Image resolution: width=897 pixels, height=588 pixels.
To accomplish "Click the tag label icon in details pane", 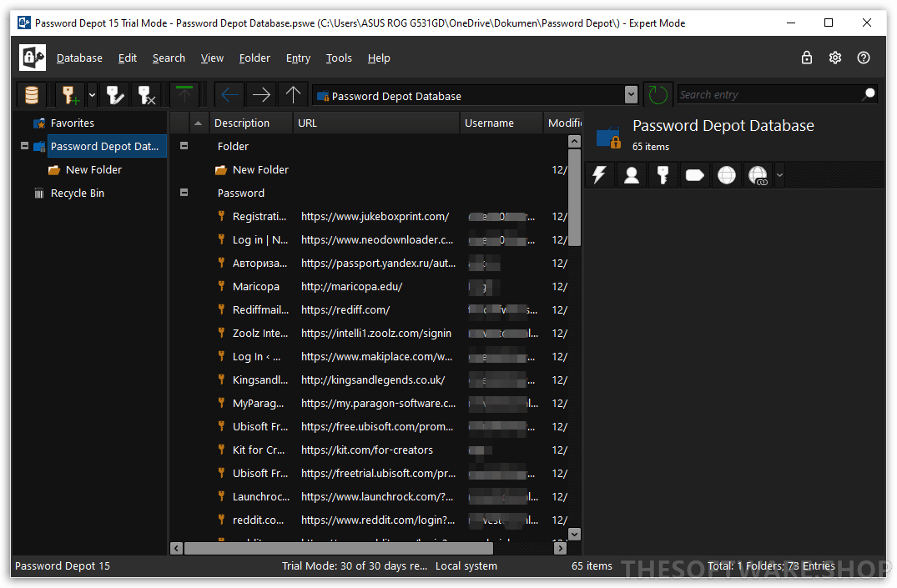I will point(694,175).
